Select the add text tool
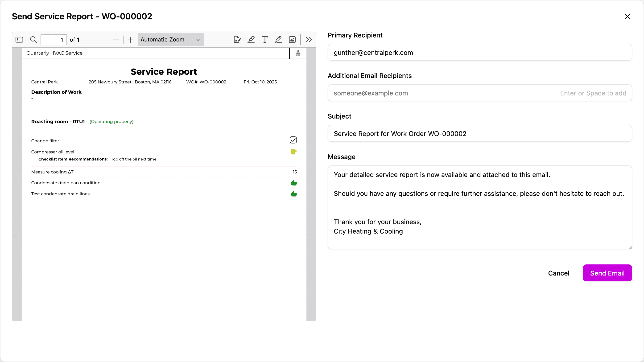The image size is (644, 362). (x=265, y=40)
